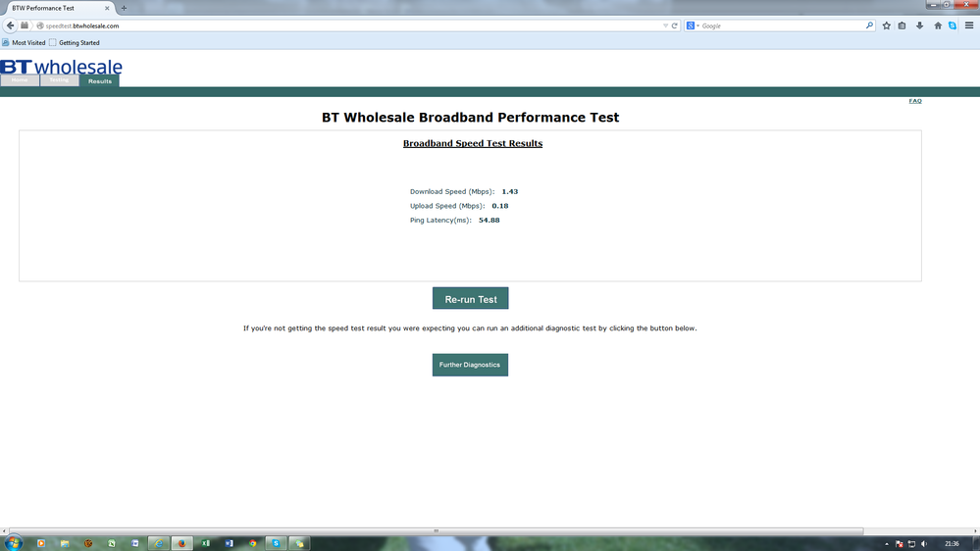Click the speedtest.btwholesale.com address field

(350, 25)
